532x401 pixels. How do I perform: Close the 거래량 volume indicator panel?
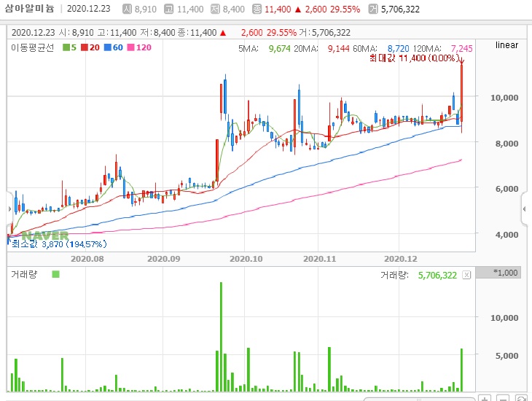click(x=466, y=275)
